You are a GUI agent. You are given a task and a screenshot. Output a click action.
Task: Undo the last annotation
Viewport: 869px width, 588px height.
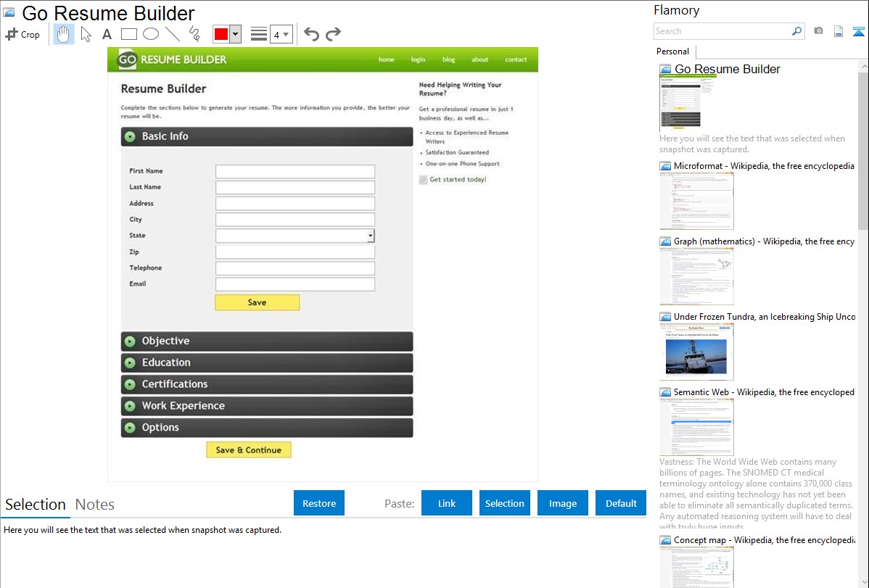tap(311, 34)
